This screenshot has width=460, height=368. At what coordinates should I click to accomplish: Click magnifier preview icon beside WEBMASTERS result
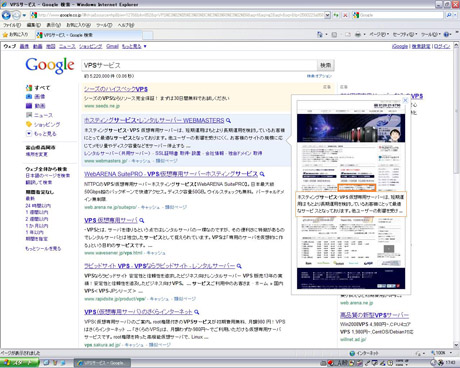point(228,121)
